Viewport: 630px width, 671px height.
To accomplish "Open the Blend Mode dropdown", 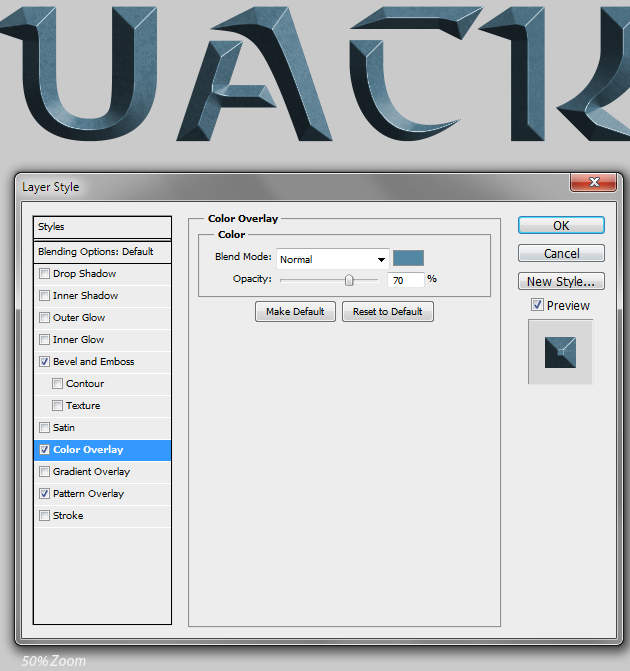I will point(332,259).
